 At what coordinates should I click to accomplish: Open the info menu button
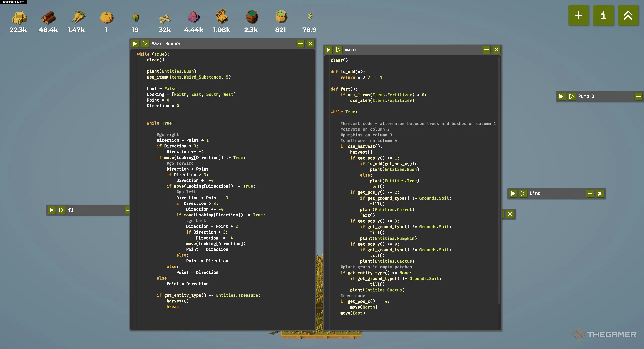[x=603, y=15]
